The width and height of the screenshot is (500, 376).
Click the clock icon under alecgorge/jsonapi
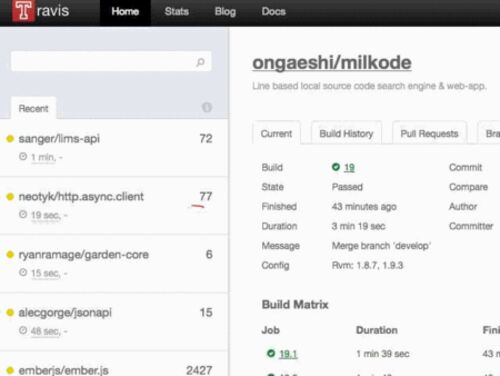click(x=23, y=330)
